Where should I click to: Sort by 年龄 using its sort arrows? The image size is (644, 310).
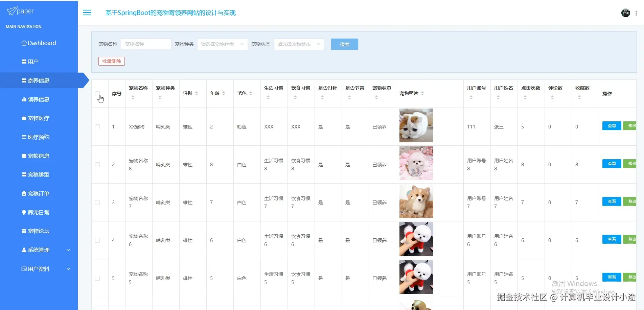tap(224, 93)
